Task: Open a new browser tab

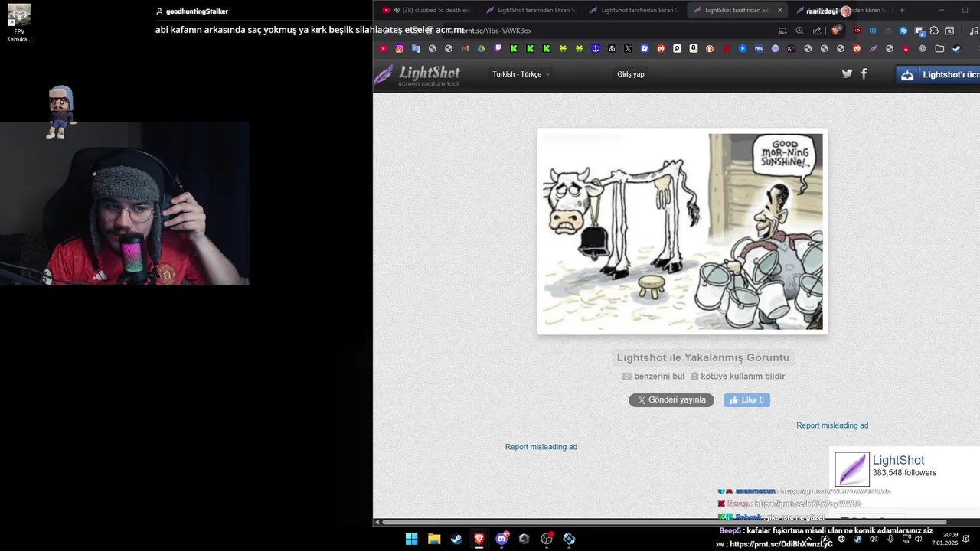Action: tap(902, 10)
